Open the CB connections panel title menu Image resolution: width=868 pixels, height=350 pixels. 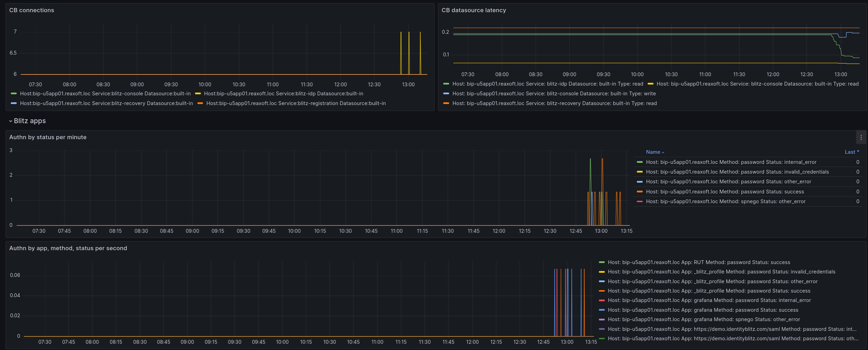[x=32, y=10]
